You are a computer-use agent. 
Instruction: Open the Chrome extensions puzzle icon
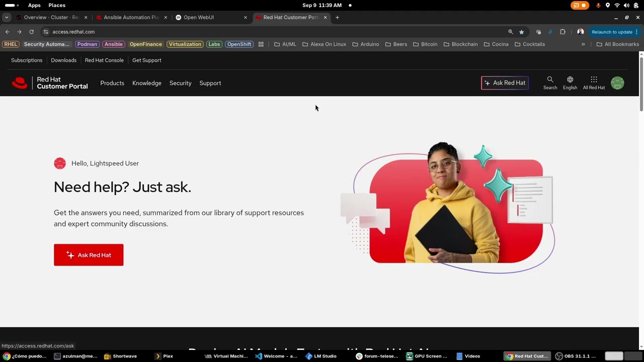(562, 32)
